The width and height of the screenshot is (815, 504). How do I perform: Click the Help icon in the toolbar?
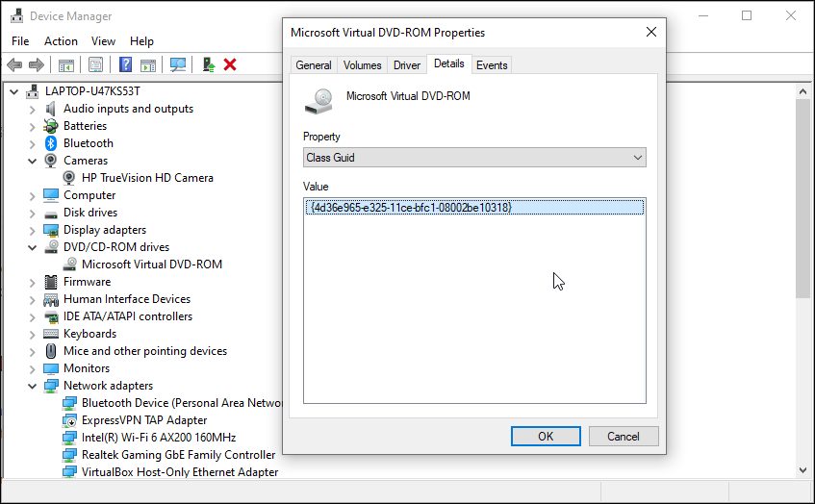pos(125,64)
